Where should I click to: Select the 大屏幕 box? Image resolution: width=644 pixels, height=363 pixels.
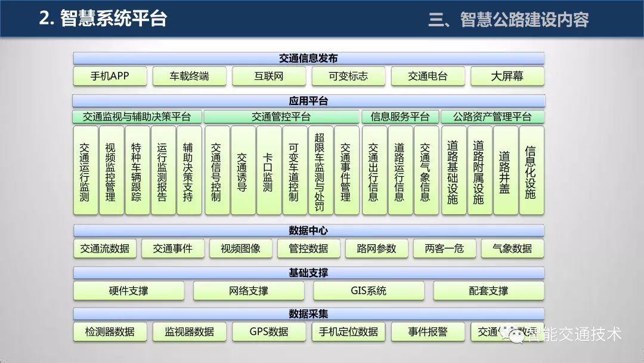click(507, 76)
